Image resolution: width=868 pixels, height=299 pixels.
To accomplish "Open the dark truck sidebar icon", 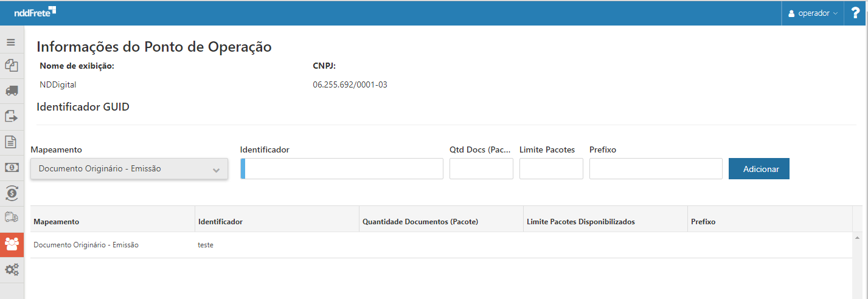I will 11,91.
